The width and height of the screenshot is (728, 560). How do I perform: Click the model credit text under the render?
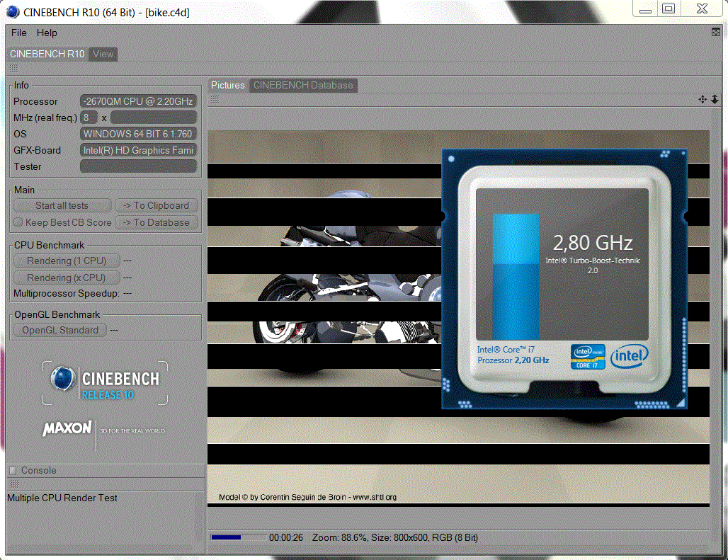[308, 498]
